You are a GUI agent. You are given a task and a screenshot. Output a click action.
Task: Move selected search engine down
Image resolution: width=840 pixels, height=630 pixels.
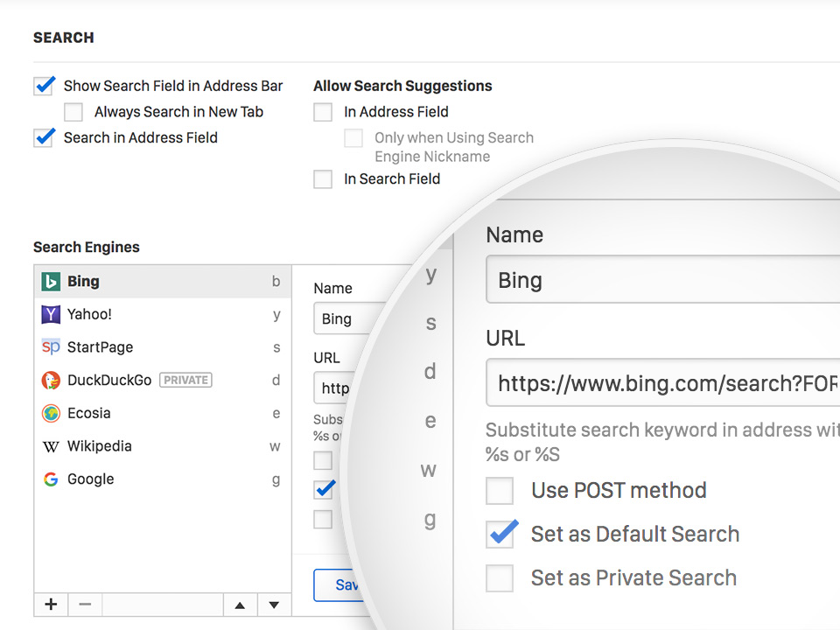274,605
